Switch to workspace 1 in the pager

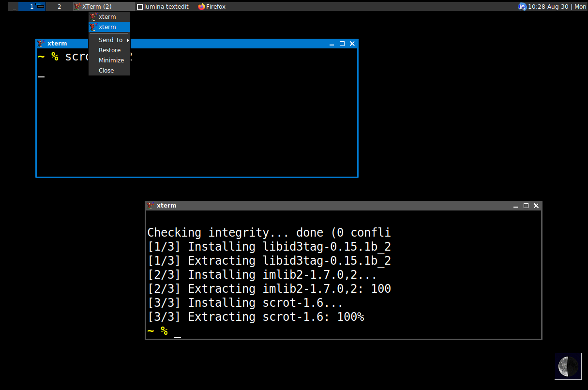[32, 7]
